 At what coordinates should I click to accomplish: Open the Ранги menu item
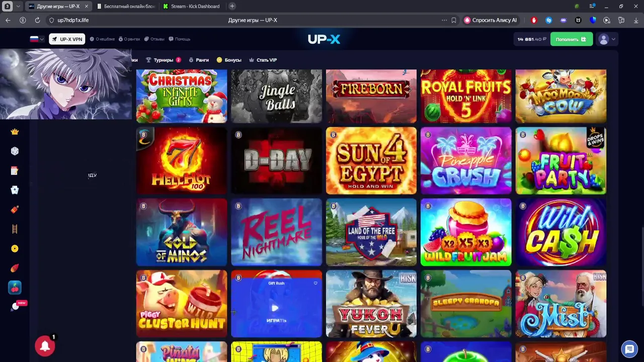(199, 60)
